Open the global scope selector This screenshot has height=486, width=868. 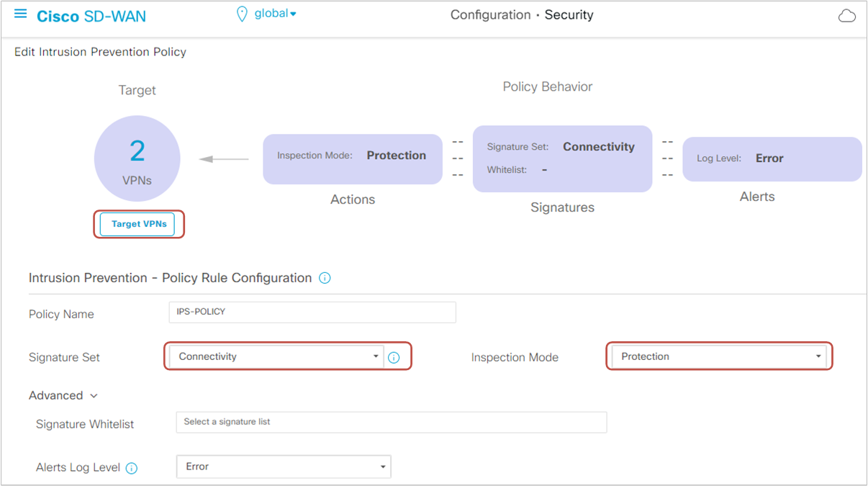click(x=273, y=13)
